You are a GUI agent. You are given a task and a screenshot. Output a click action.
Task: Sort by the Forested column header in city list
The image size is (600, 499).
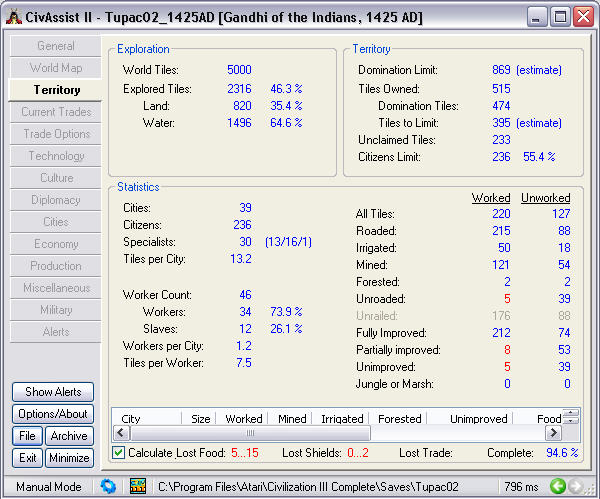coord(398,419)
